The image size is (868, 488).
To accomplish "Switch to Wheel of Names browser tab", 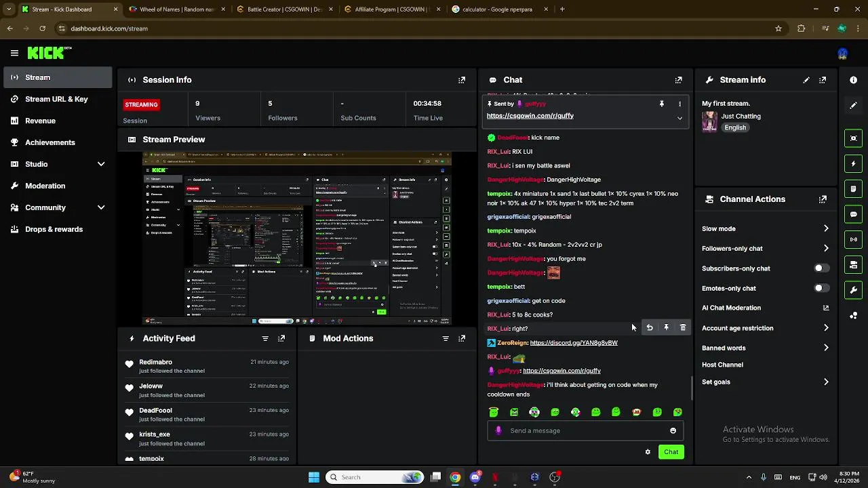I will (177, 9).
